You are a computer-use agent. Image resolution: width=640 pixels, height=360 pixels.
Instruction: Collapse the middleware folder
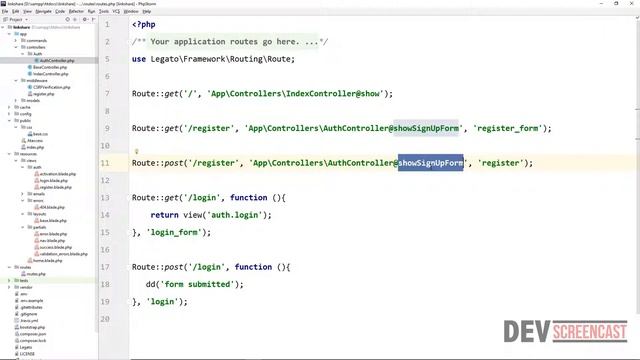point(16,80)
